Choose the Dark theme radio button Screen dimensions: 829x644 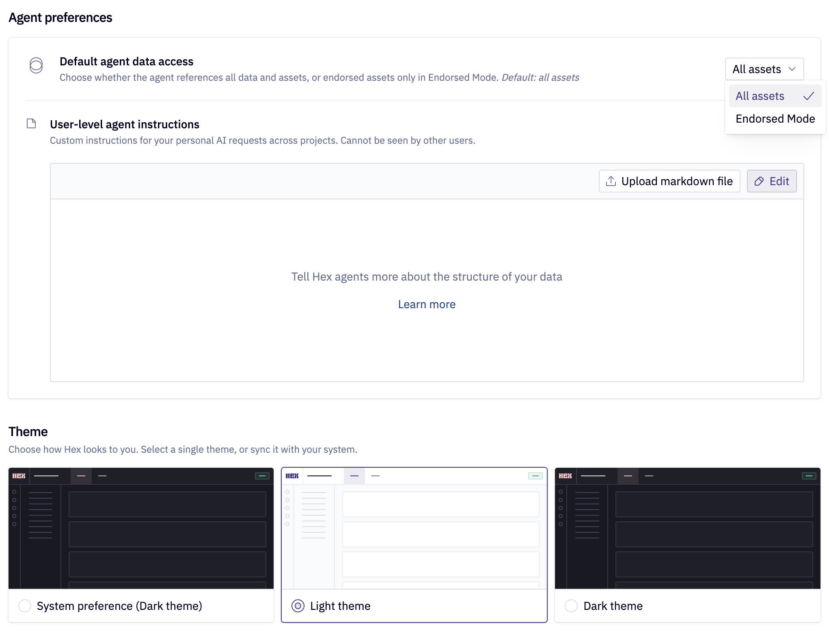point(572,606)
